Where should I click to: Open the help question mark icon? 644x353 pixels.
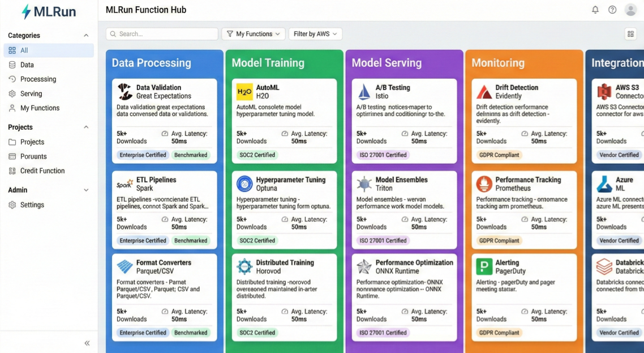click(x=612, y=10)
